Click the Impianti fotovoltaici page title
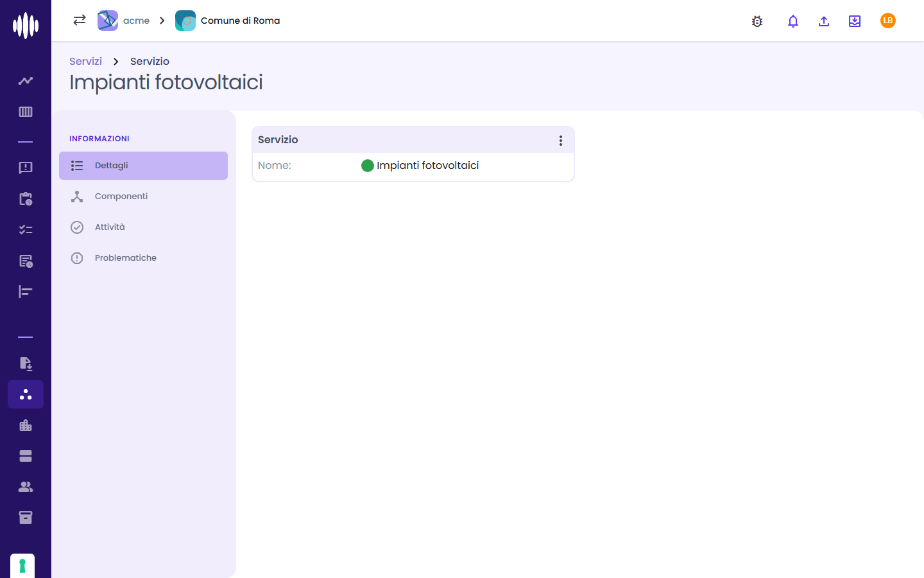924x578 pixels. click(166, 83)
